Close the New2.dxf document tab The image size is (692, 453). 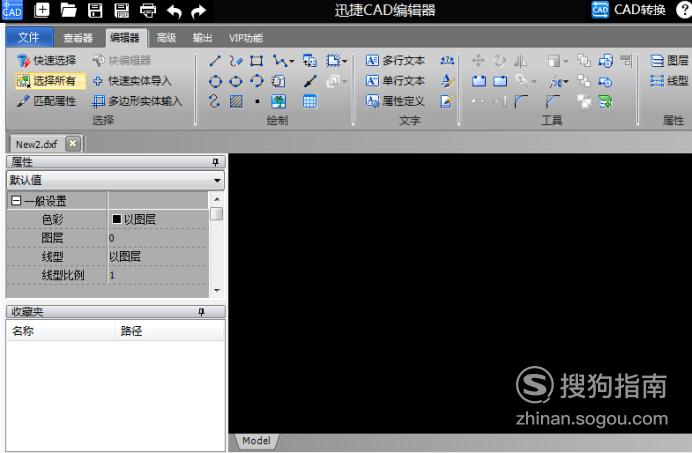(x=73, y=143)
